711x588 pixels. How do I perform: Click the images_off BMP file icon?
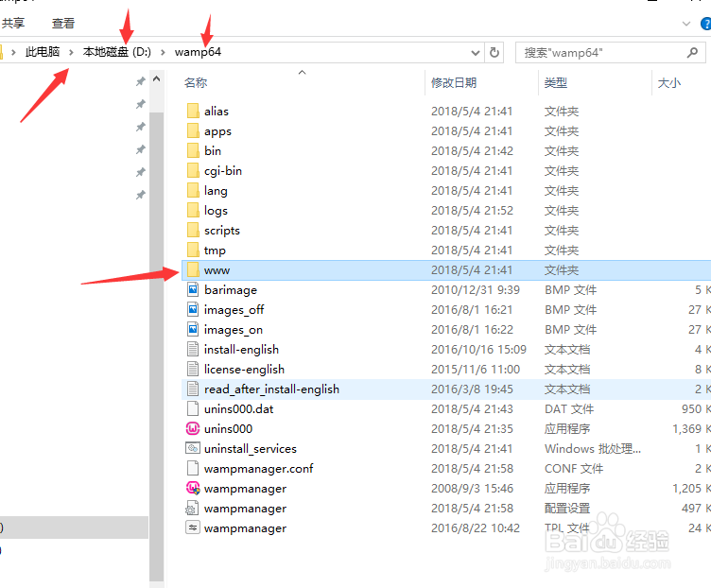click(x=193, y=309)
